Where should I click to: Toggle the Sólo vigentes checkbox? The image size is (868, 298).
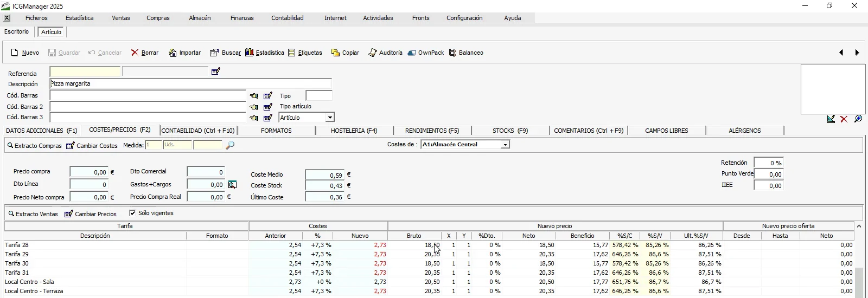132,213
